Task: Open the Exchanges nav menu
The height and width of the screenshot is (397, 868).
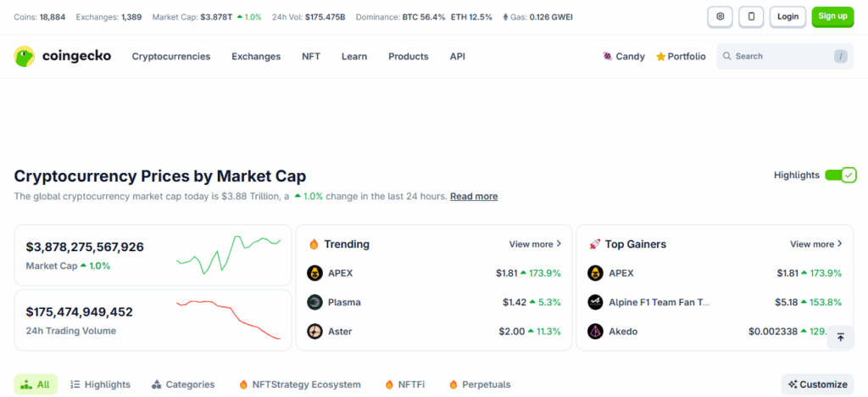Action: coord(256,57)
